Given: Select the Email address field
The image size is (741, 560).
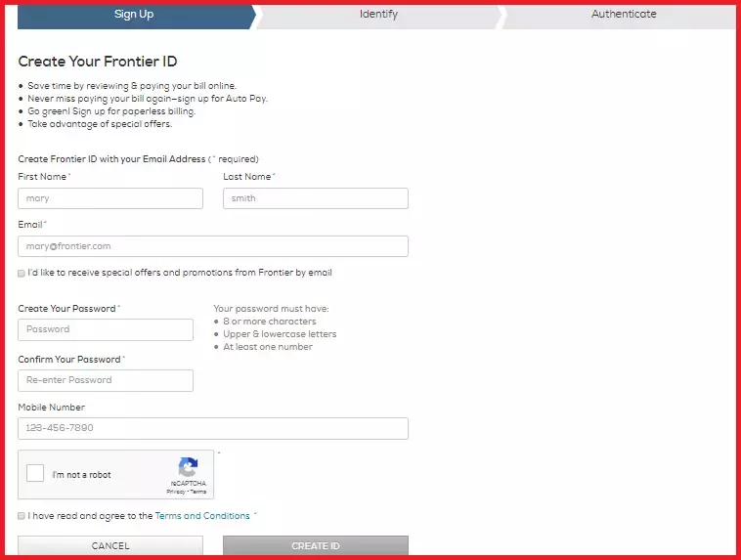Looking at the screenshot, I should [x=213, y=246].
